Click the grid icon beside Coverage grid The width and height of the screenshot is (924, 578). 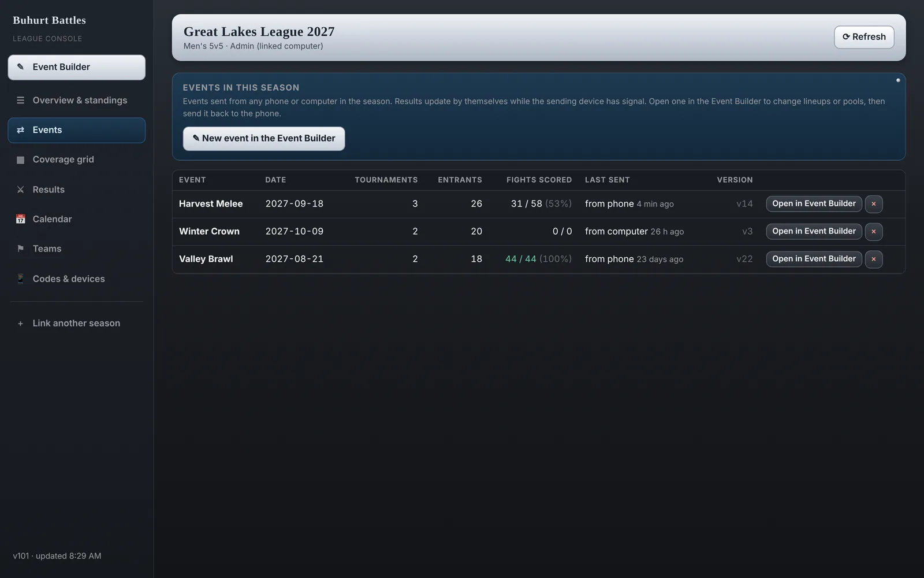point(21,160)
